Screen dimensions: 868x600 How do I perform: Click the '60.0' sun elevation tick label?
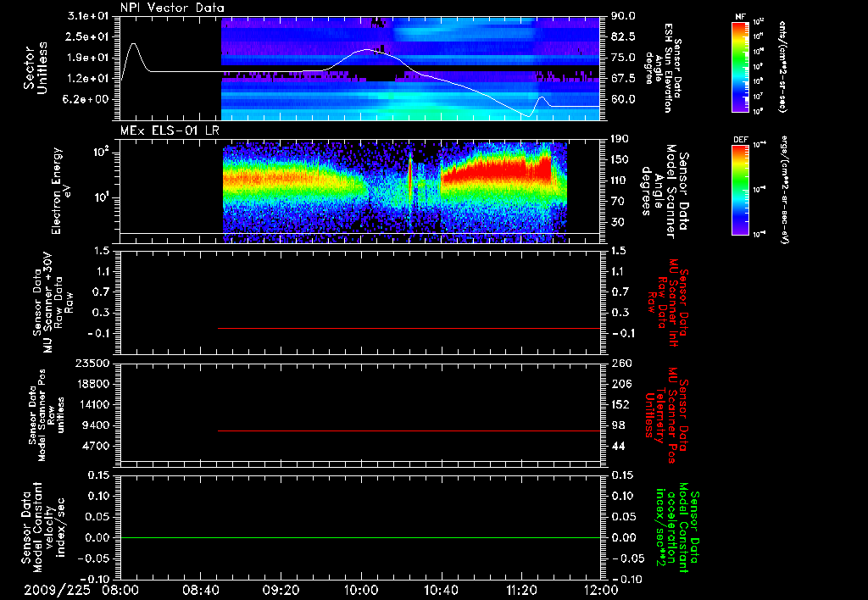(x=623, y=100)
